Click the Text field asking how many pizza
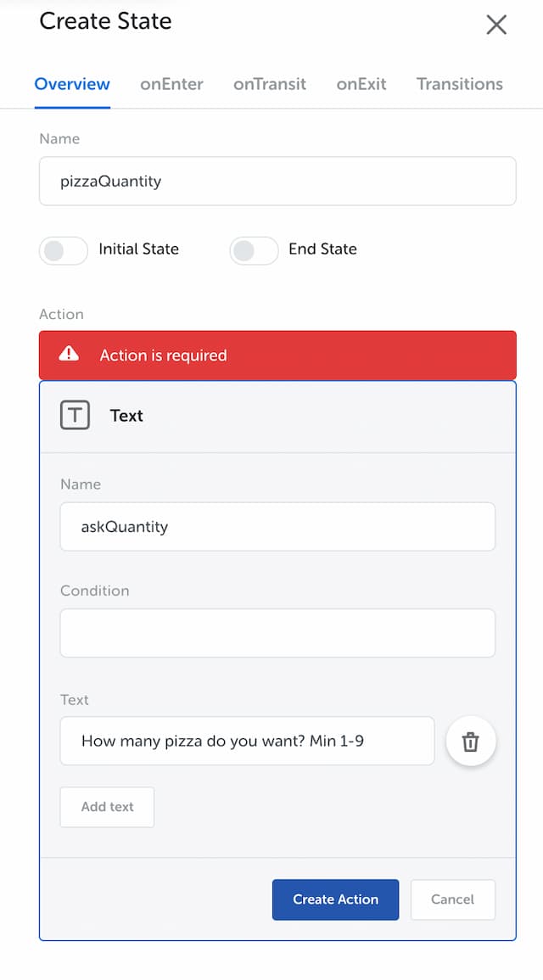Image resolution: width=543 pixels, height=980 pixels. (x=247, y=742)
